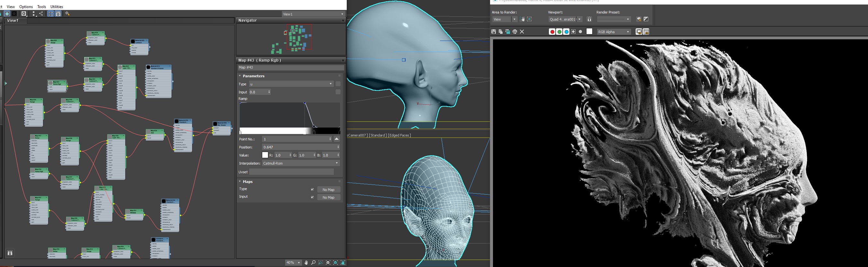Print the rendered image
868x267 pixels.
point(515,32)
